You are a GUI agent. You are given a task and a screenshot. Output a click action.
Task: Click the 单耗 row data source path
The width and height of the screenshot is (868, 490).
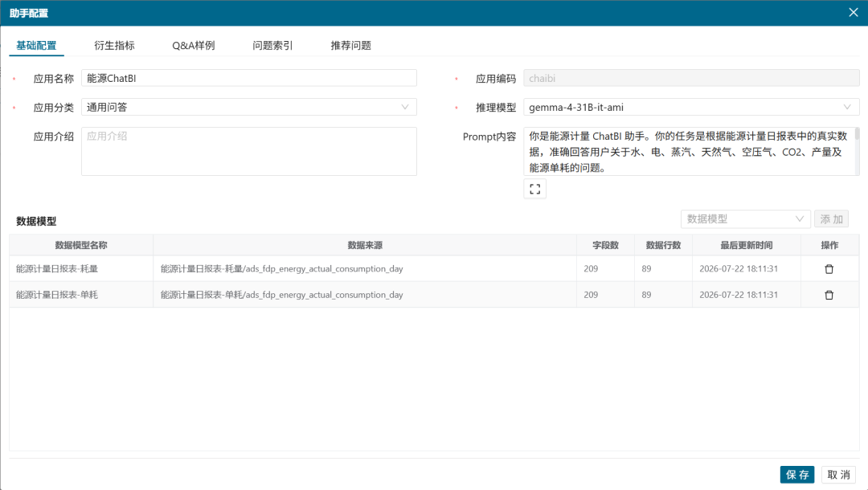(x=282, y=295)
